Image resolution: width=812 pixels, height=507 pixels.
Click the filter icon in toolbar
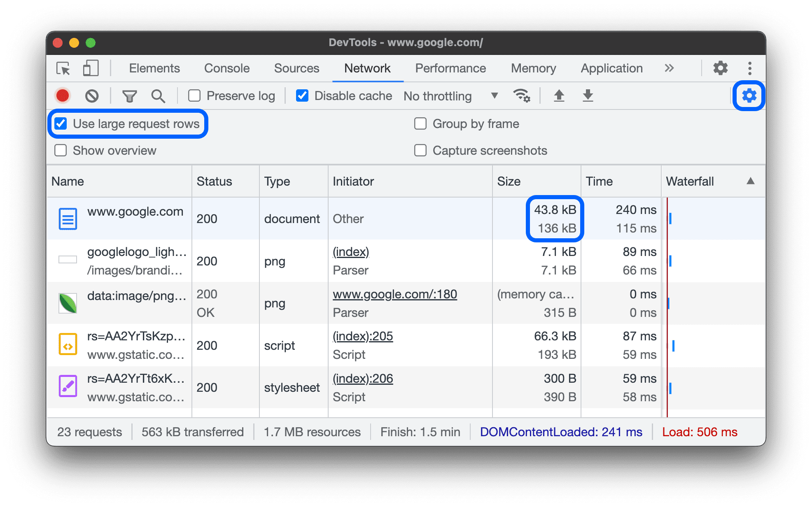pyautogui.click(x=129, y=95)
